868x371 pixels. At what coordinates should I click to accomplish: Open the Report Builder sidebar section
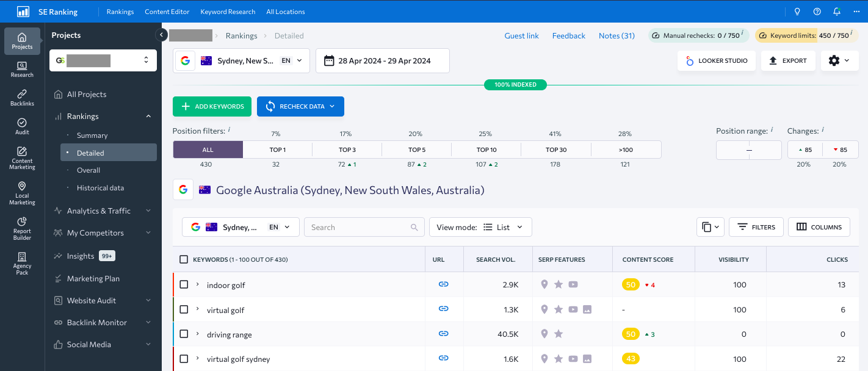click(x=22, y=229)
